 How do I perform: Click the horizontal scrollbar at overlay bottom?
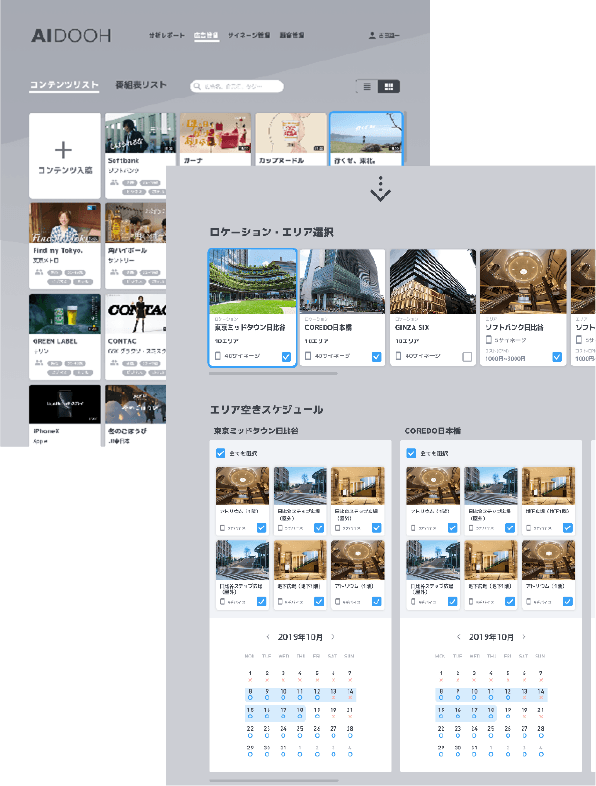point(274,780)
